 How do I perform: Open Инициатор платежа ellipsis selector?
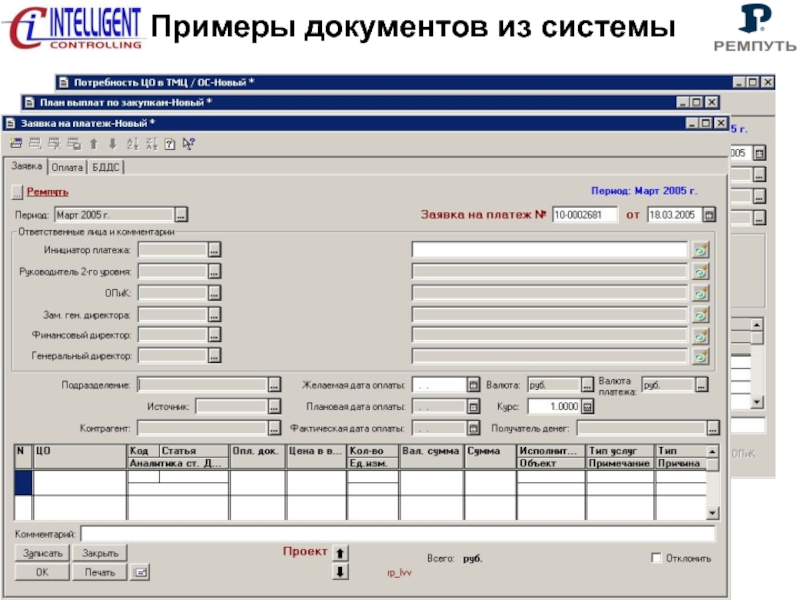[x=214, y=250]
